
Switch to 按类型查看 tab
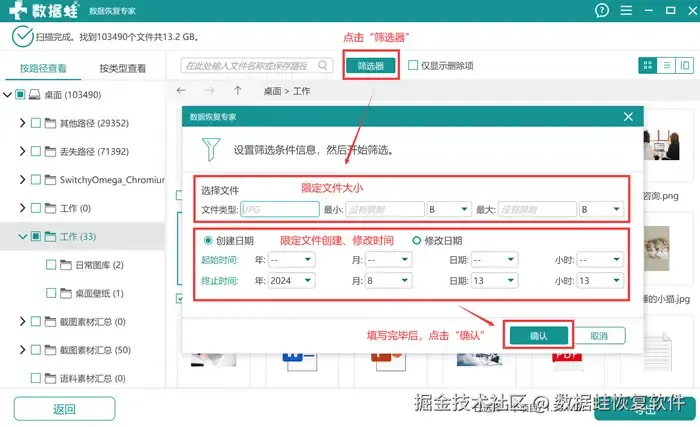(x=123, y=68)
